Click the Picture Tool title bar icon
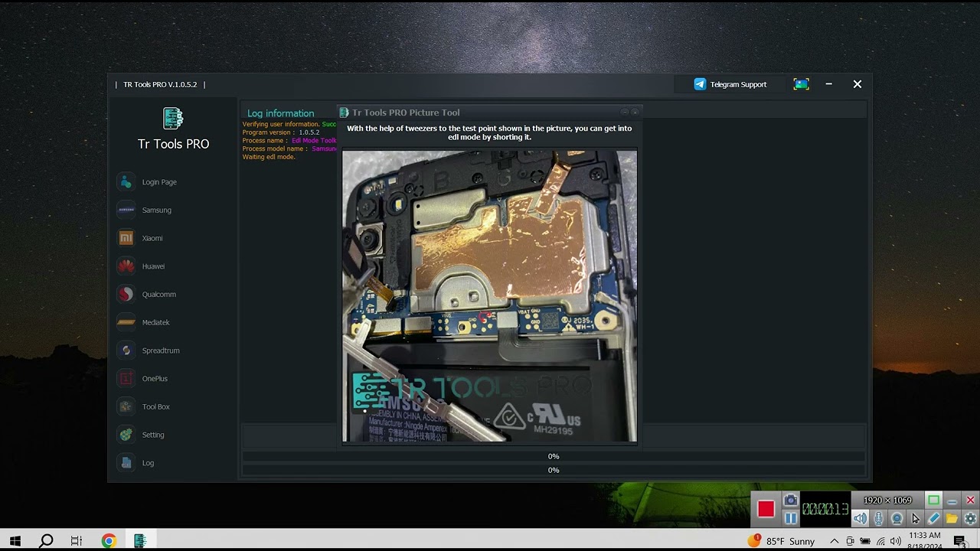The height and width of the screenshot is (551, 980). coord(344,112)
